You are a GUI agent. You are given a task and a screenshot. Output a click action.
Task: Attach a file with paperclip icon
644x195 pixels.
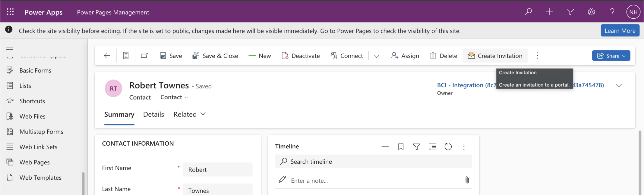tap(467, 180)
